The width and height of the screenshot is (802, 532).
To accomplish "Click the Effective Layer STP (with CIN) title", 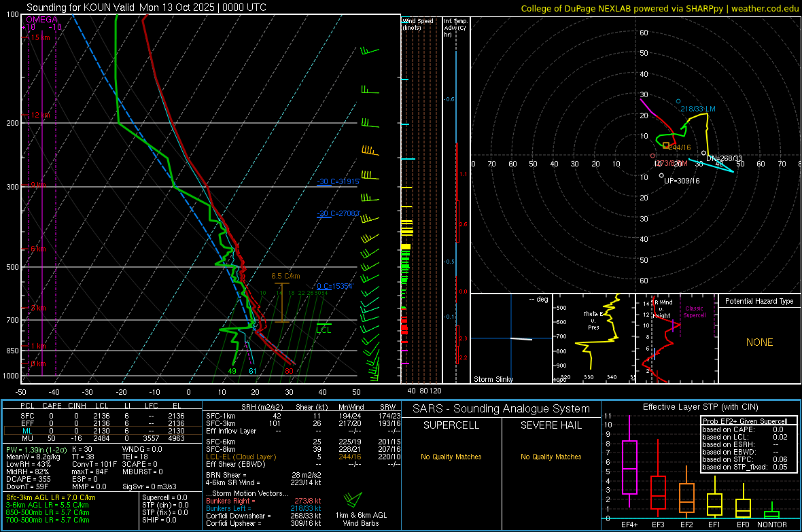I will coord(700,407).
